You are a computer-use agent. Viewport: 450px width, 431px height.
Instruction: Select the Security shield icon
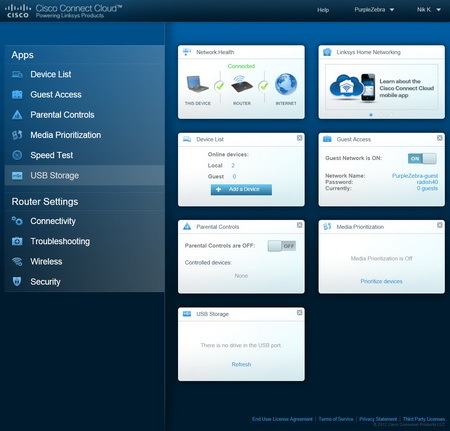[x=17, y=282]
